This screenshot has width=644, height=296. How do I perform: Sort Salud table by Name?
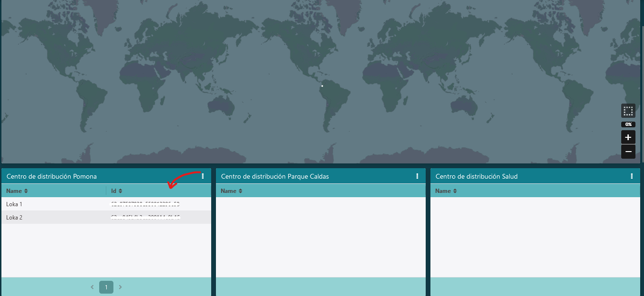(x=446, y=191)
